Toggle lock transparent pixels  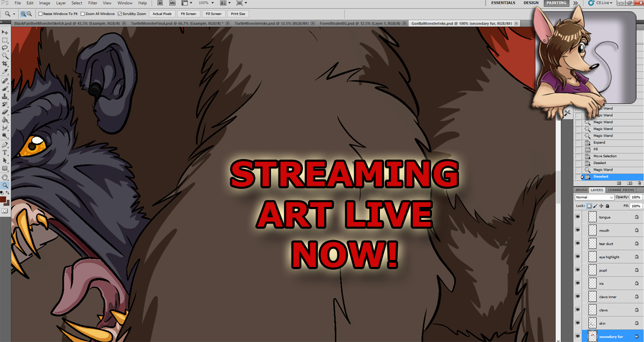click(x=589, y=206)
